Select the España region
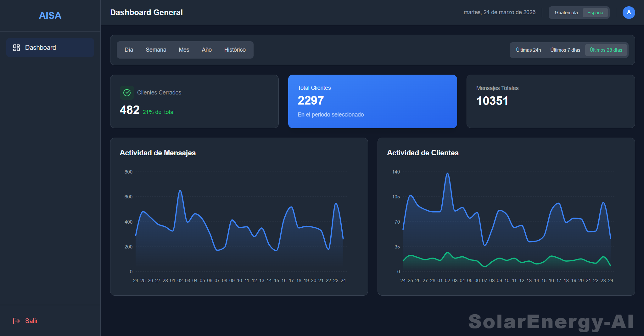This screenshot has width=644, height=336. point(595,12)
